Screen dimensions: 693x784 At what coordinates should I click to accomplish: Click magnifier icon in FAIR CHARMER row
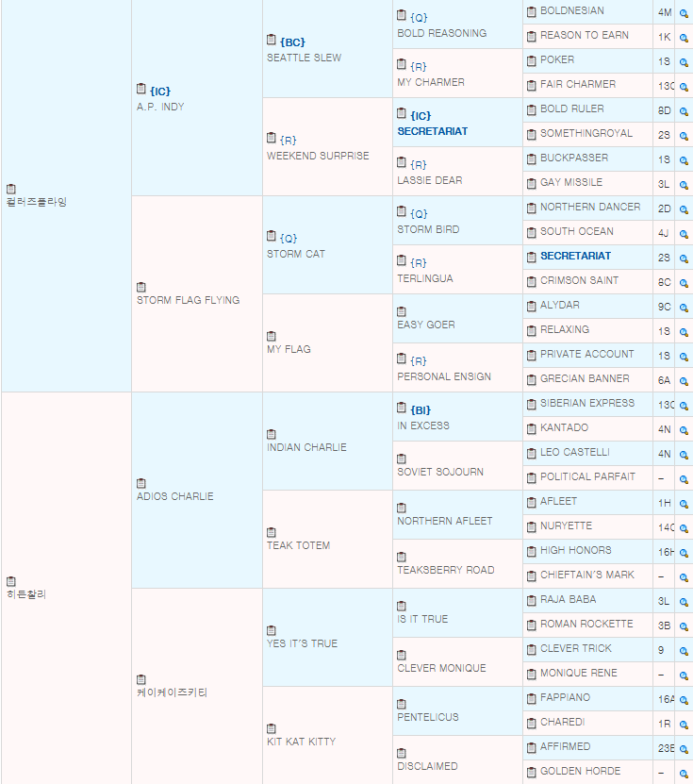pyautogui.click(x=684, y=87)
